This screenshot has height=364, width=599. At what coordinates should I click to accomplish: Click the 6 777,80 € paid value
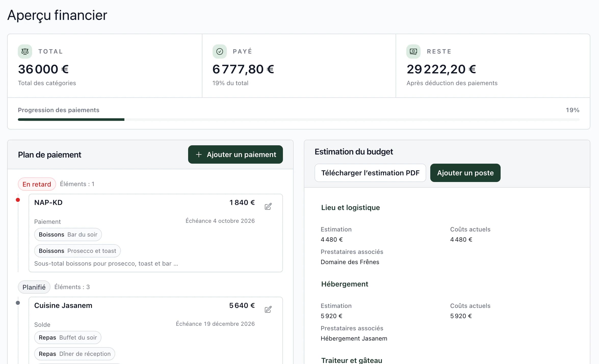click(x=243, y=69)
